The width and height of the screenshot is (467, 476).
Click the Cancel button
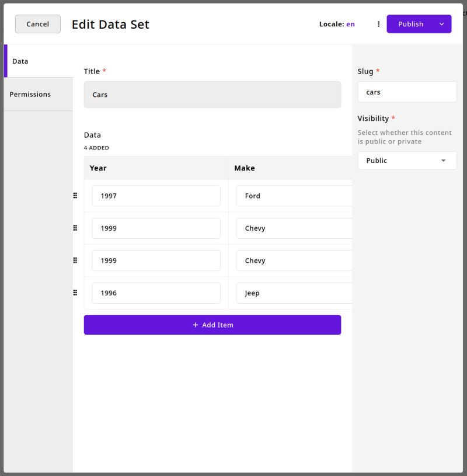coord(37,24)
